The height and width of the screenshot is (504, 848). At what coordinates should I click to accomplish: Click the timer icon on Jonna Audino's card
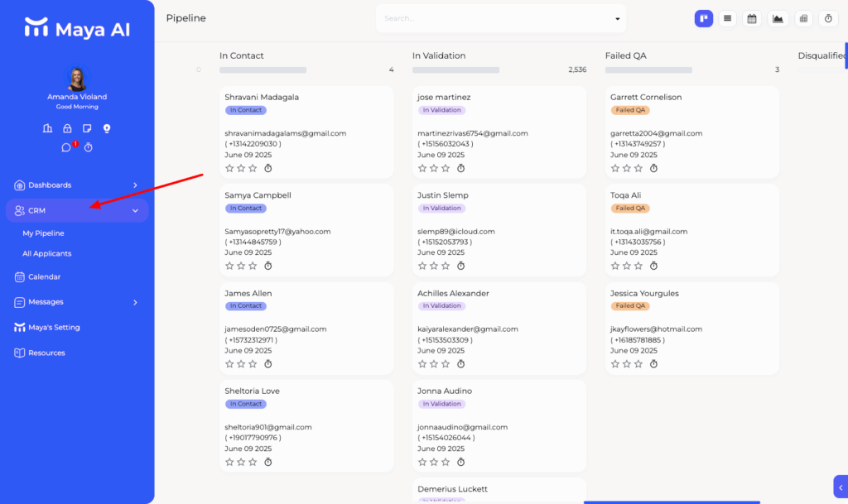460,462
